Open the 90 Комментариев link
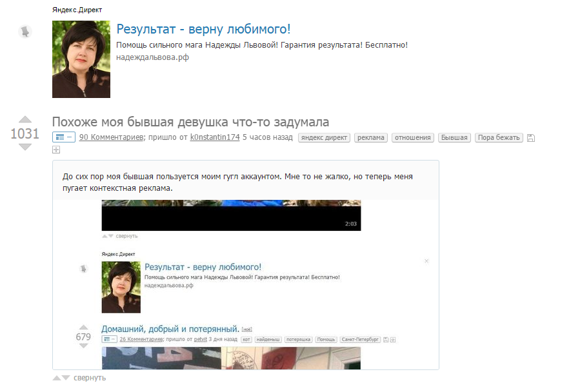Viewport: 571px width, 392px height. click(111, 137)
